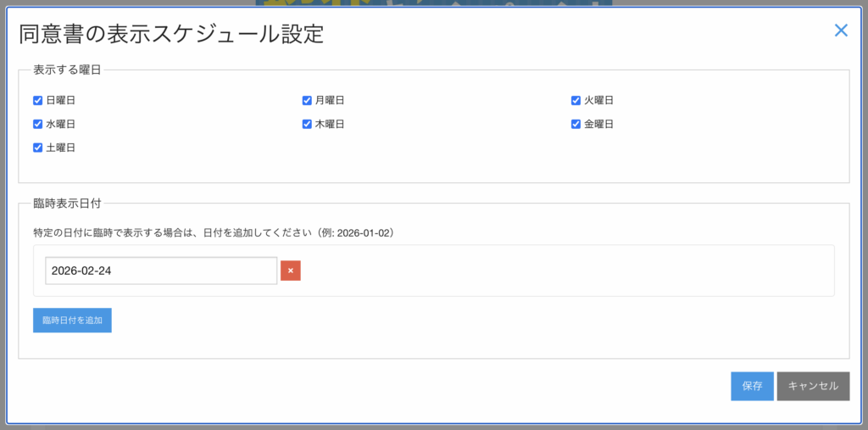
Task: Disable the 火曜日 checkbox
Action: coord(576,100)
